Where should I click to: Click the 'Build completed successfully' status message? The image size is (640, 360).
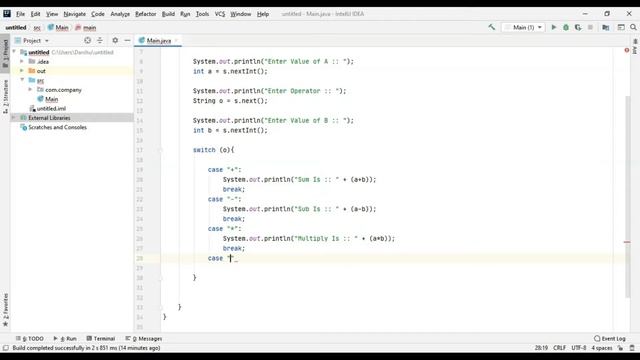[86, 348]
